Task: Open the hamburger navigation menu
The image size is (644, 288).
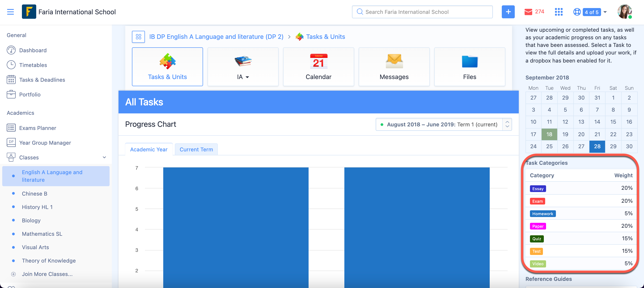Action: pyautogui.click(x=11, y=12)
